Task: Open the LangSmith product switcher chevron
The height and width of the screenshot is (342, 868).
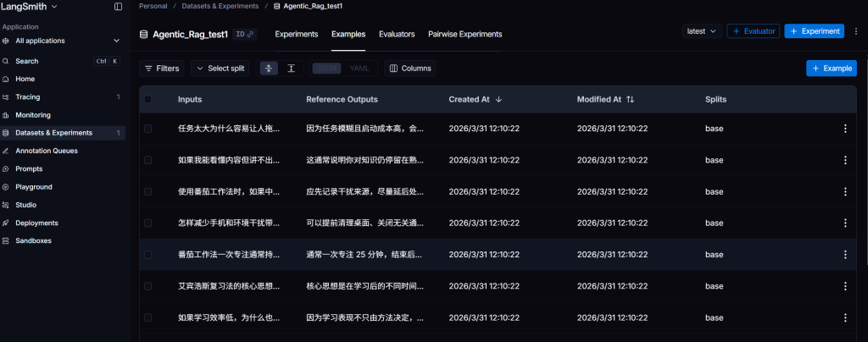Action: tap(53, 7)
